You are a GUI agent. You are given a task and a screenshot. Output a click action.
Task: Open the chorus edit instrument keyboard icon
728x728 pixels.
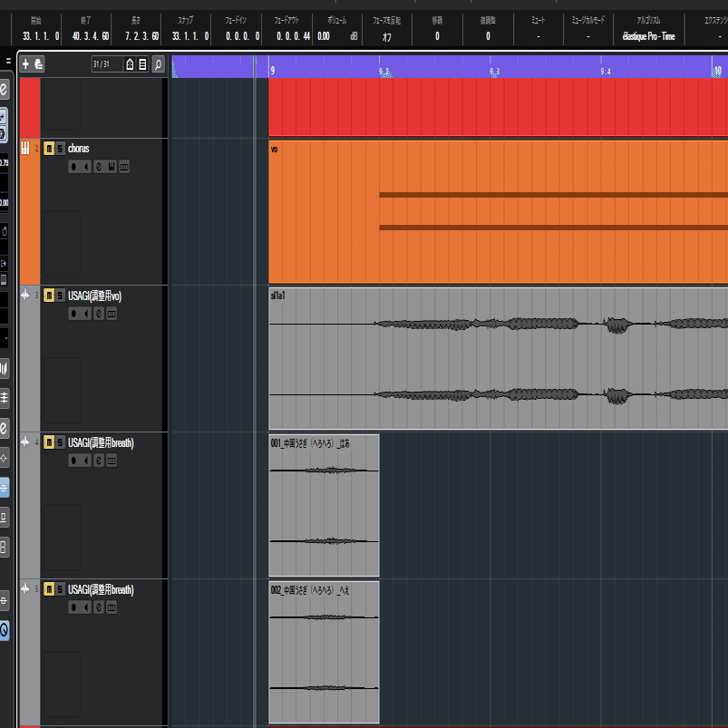point(112,166)
